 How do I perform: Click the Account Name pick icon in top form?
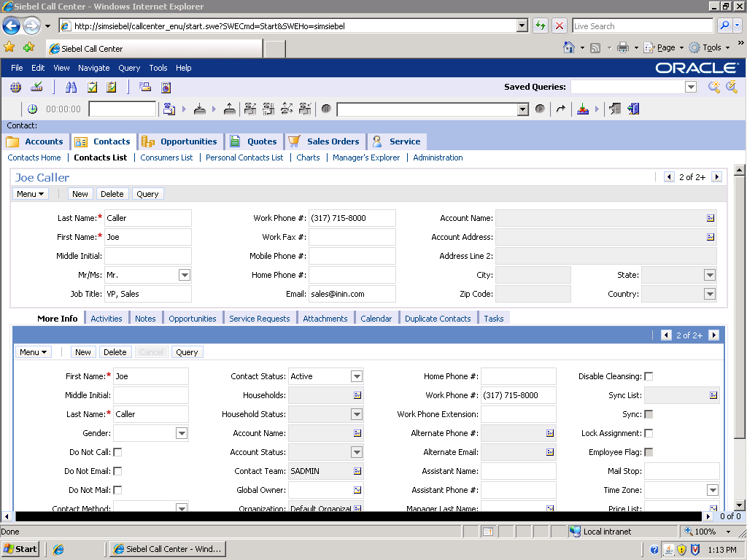click(x=711, y=218)
